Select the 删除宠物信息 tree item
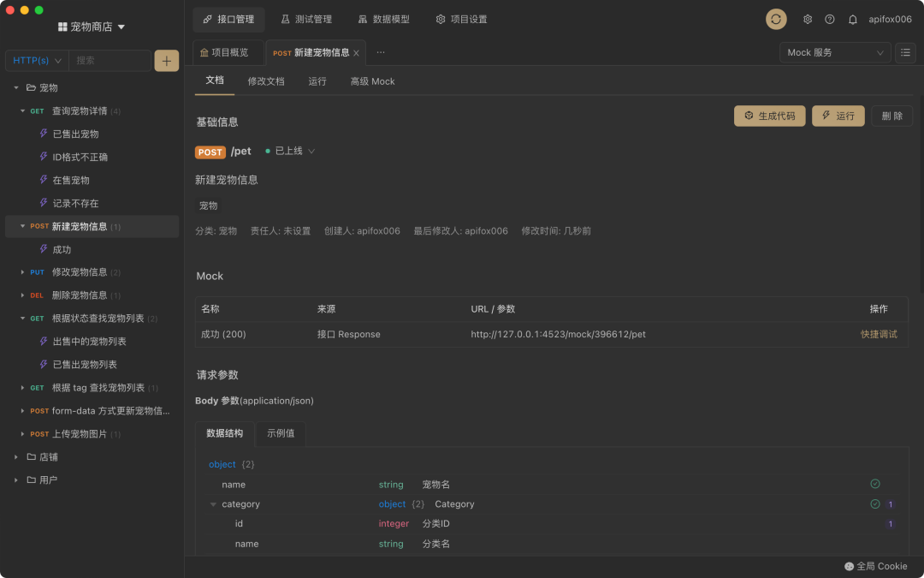This screenshot has width=924, height=578. click(x=92, y=295)
